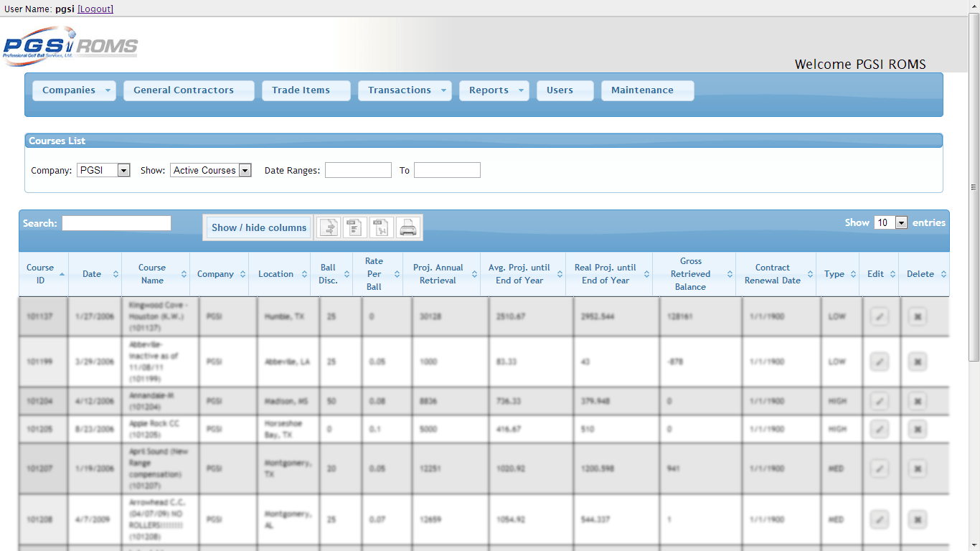980x551 pixels.
Task: Delete course 101208 using its X icon
Action: click(x=917, y=519)
